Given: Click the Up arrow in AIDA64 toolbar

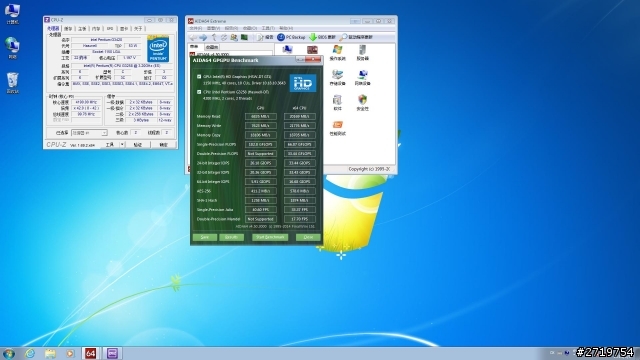Looking at the screenshot, I should coord(214,38).
